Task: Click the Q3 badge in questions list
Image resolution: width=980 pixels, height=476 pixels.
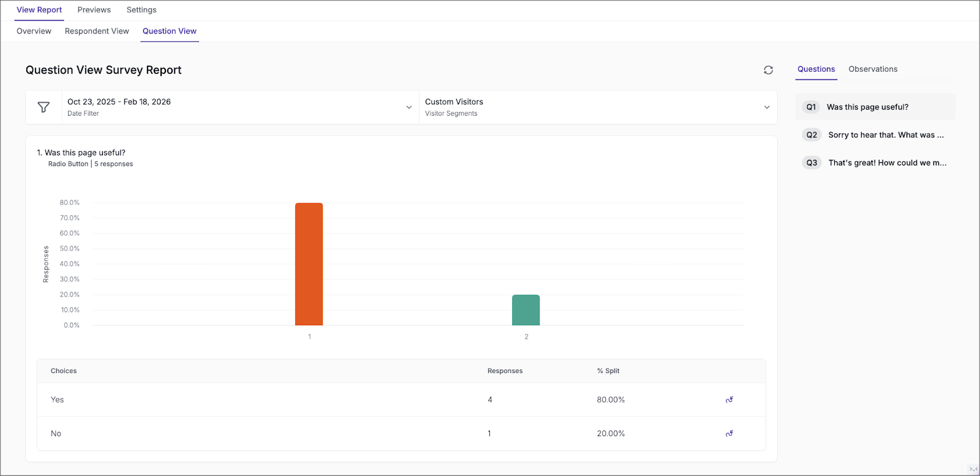Action: [812, 163]
